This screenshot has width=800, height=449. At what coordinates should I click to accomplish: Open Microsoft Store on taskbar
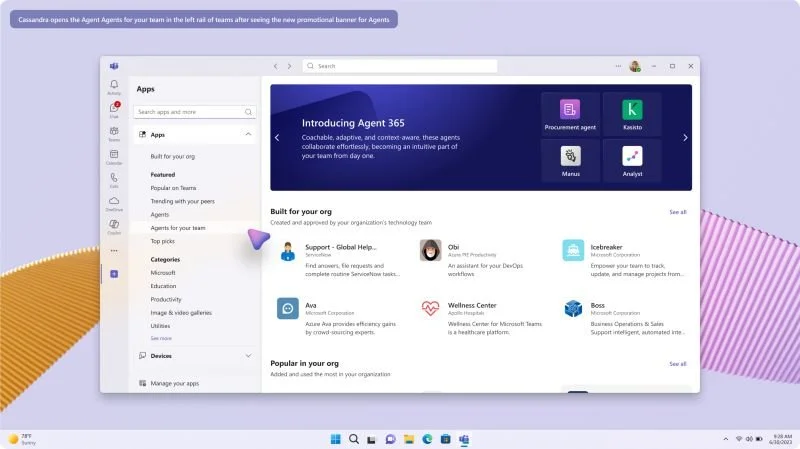pos(445,439)
